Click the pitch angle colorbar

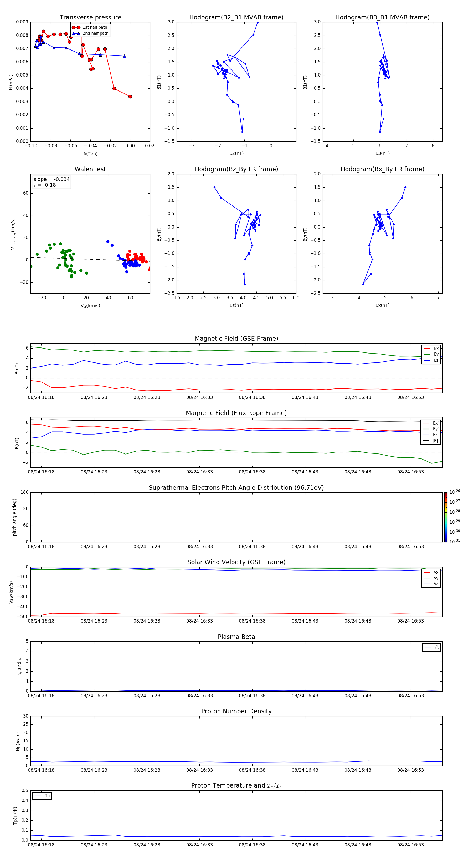[446, 517]
